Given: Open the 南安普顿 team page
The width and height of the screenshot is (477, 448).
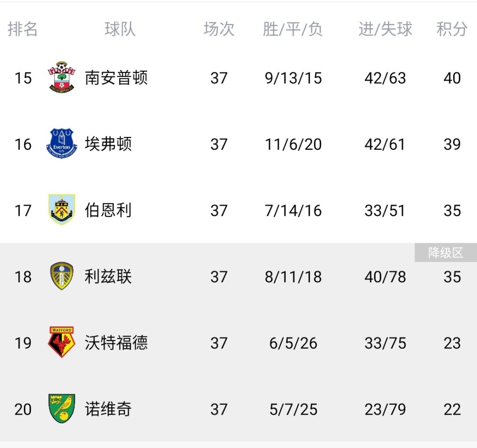Looking at the screenshot, I should [116, 77].
